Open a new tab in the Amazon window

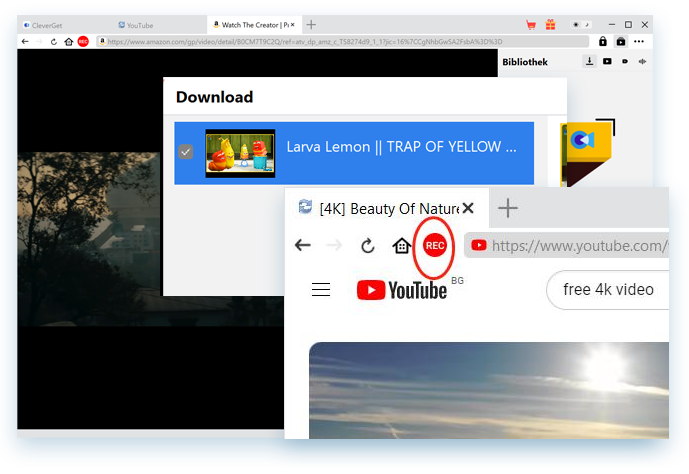pos(311,25)
